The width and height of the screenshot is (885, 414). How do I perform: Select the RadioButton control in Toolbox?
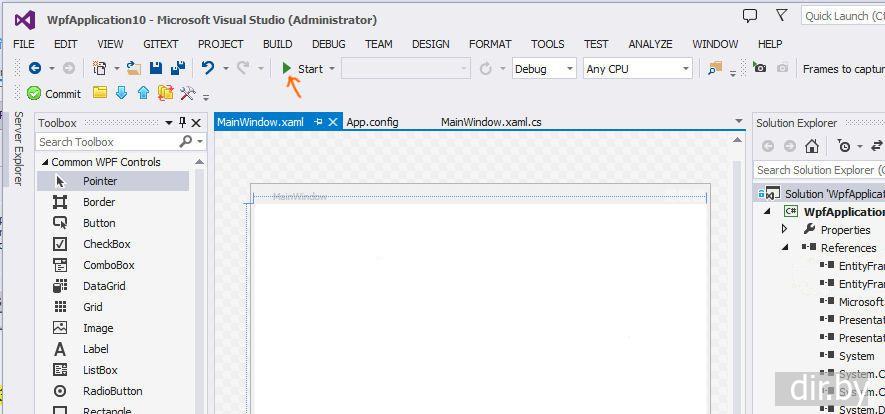112,391
